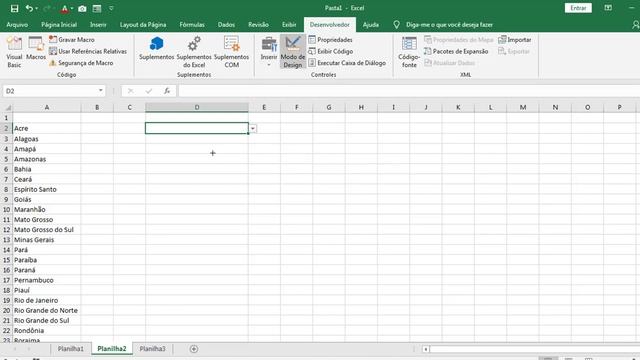Open the Macros list
The height and width of the screenshot is (360, 640).
click(x=36, y=49)
